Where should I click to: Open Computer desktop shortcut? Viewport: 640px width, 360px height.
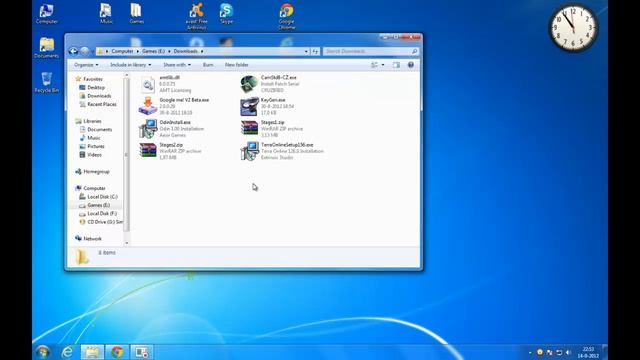(47, 13)
